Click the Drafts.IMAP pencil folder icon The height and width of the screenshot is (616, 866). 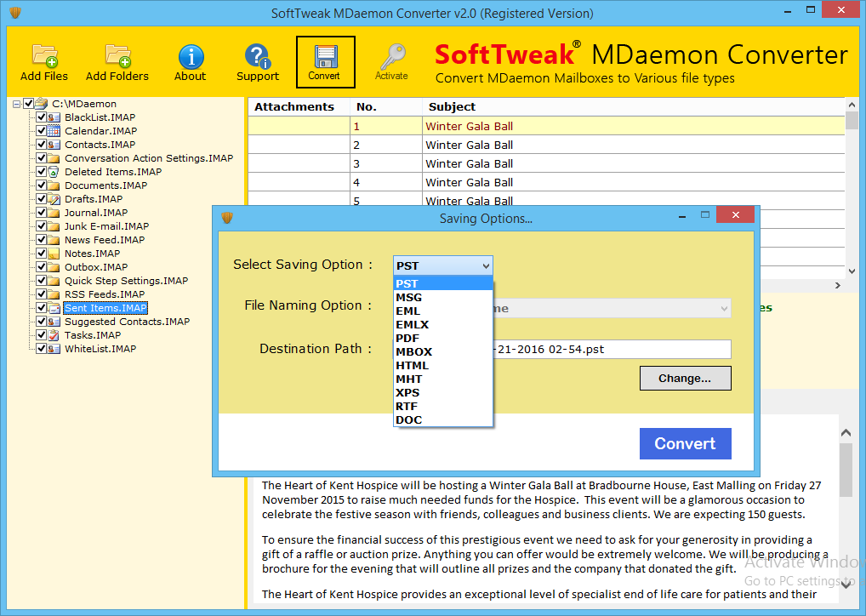coord(54,199)
